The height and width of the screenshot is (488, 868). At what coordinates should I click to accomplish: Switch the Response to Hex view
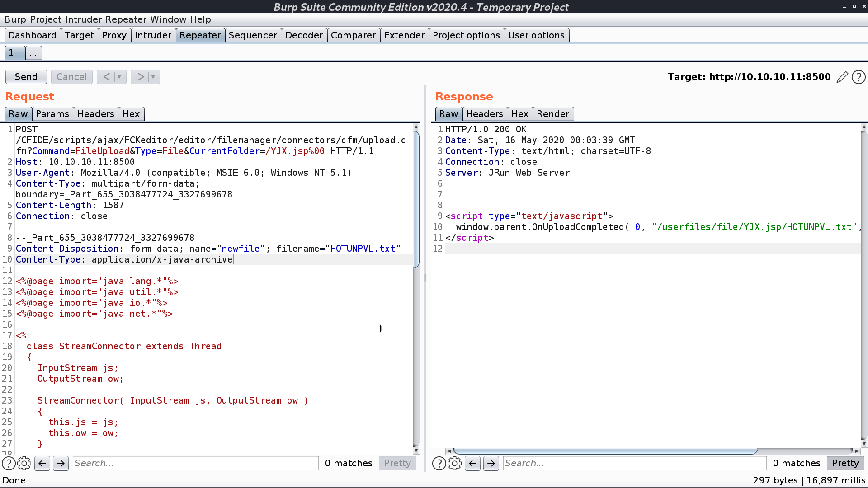coord(520,114)
